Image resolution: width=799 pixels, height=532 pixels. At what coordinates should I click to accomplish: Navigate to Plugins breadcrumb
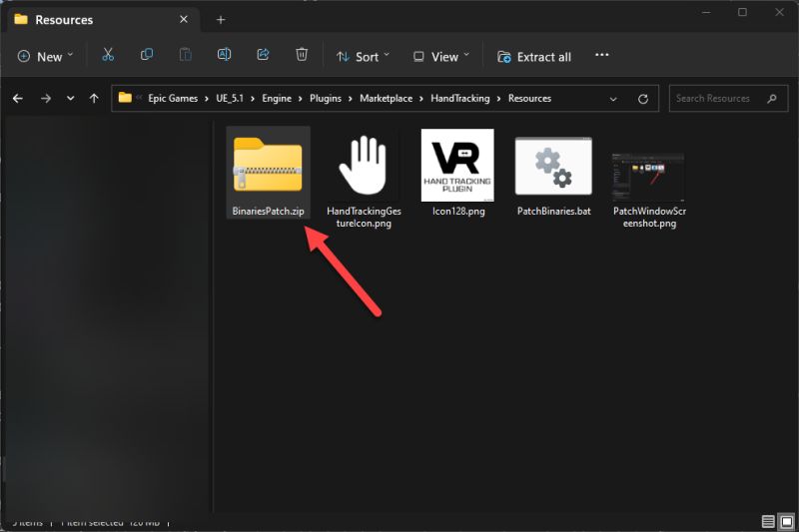326,98
